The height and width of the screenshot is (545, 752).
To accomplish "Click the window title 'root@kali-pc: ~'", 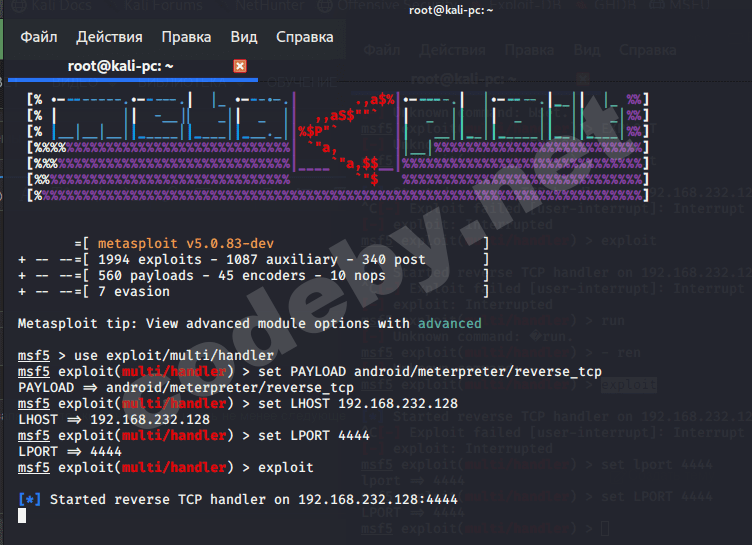I will tap(451, 10).
